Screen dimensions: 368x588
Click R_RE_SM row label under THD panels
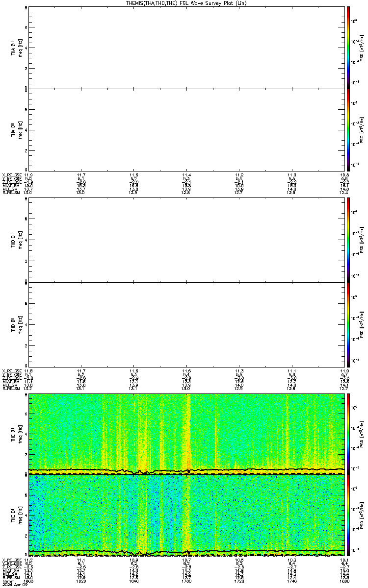11,389
